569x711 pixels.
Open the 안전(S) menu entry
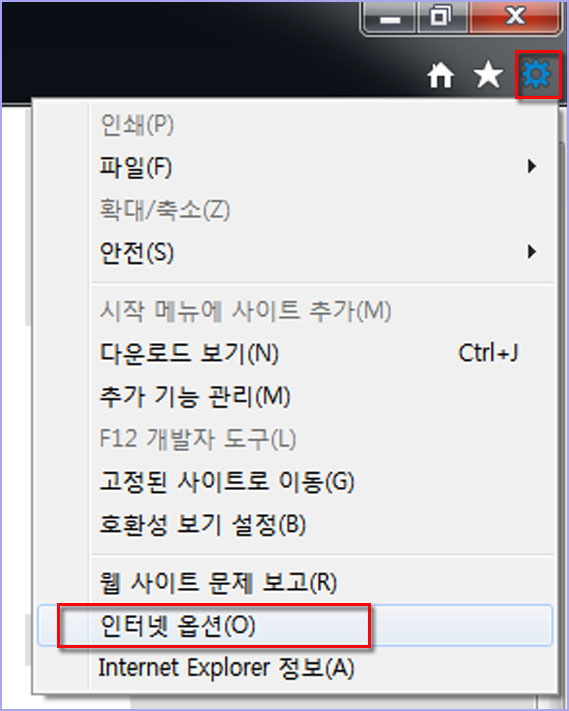click(295, 252)
